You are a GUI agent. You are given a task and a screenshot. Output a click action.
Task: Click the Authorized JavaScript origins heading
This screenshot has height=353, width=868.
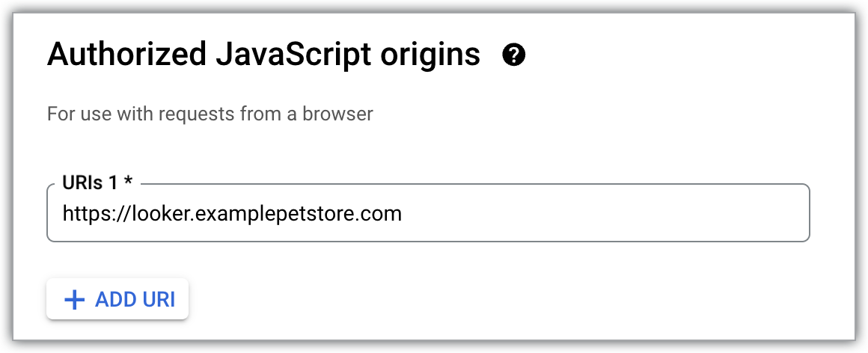pos(263,55)
